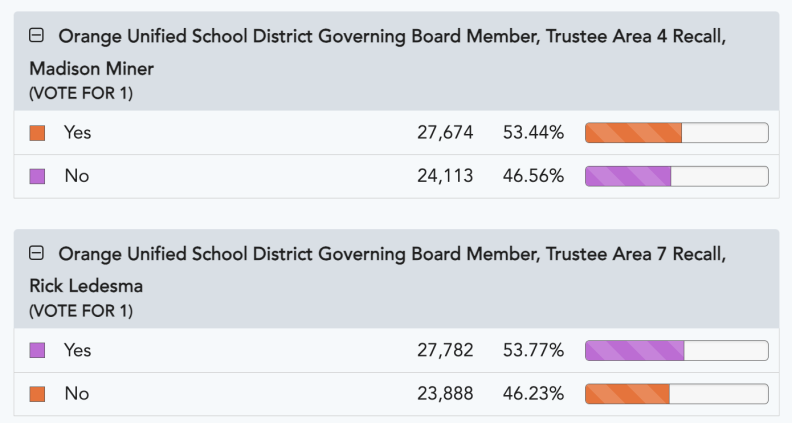Click purple swatch beside Rick Ledesma Yes
792x423 pixels.
click(x=38, y=350)
